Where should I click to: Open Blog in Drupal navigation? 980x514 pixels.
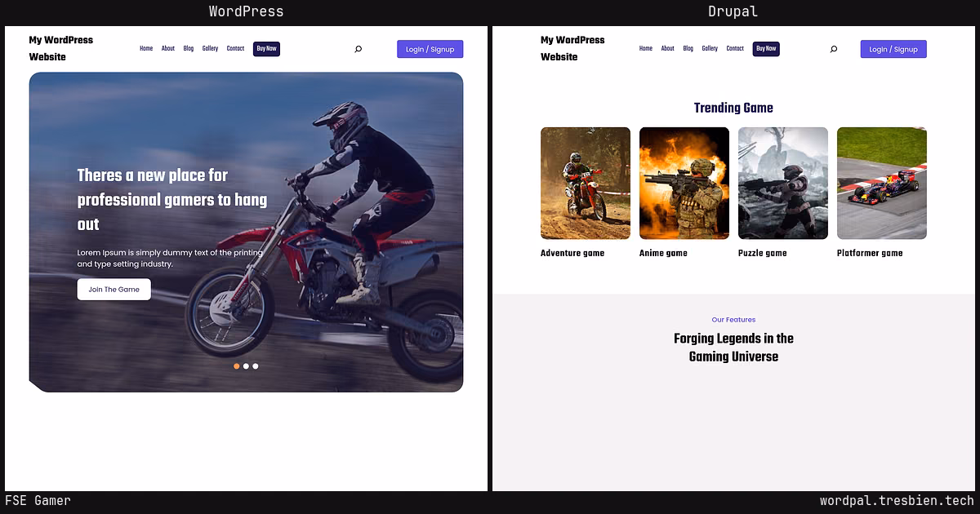click(x=688, y=49)
